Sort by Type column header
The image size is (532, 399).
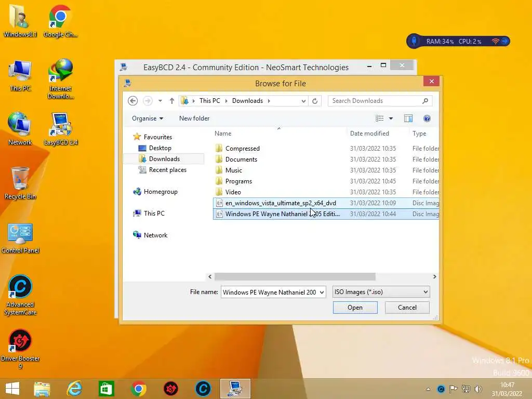pos(419,134)
